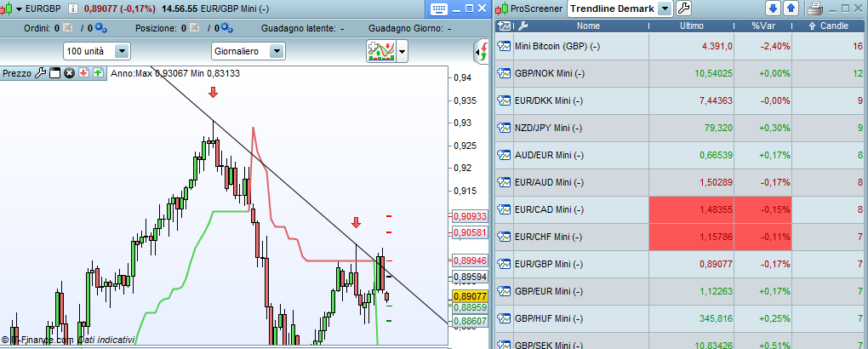The image size is (868, 349).
Task: Click the 1,12263 GBP/EUR price cell
Action: (x=692, y=291)
